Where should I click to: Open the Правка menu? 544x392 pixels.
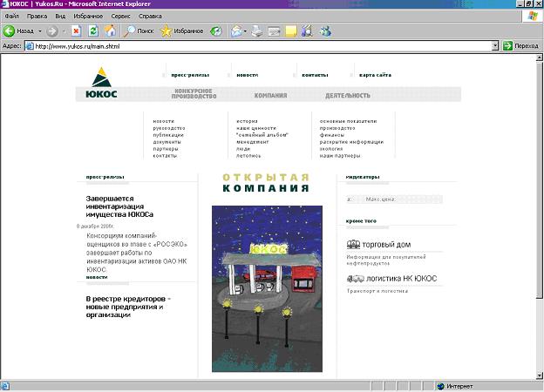point(37,17)
